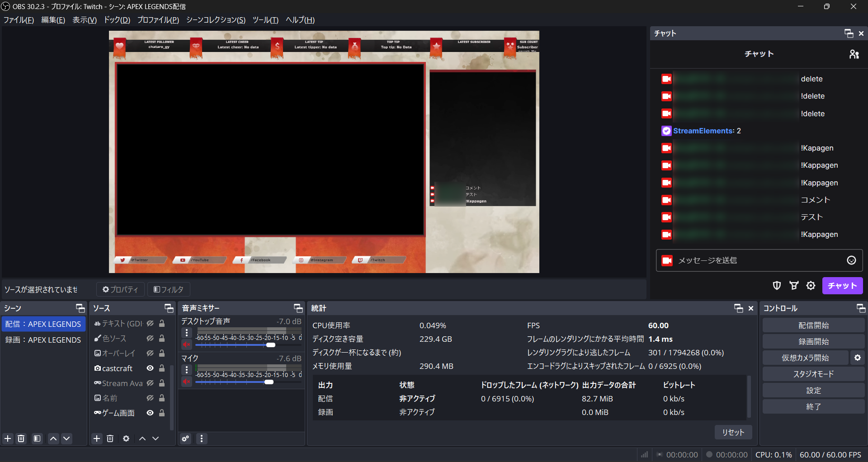Delete selected scene with trash icon
This screenshot has width=868, height=462.
[21, 438]
